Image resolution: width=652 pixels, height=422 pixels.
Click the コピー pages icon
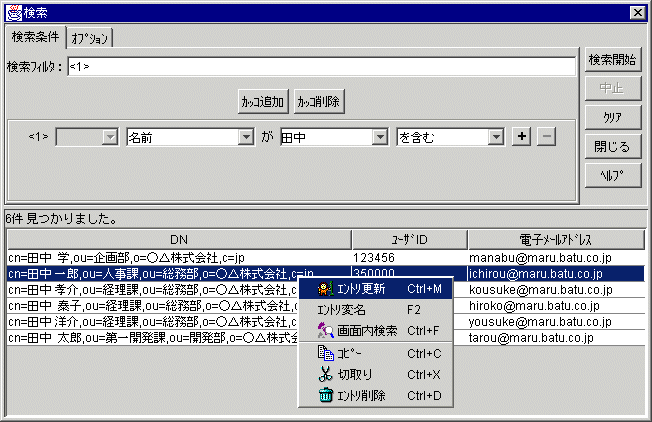pos(326,353)
